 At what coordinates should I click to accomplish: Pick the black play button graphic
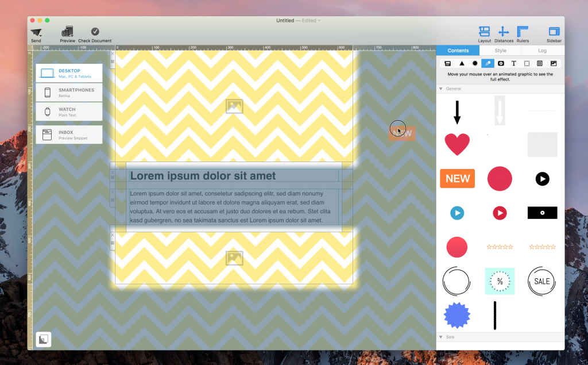pyautogui.click(x=542, y=179)
